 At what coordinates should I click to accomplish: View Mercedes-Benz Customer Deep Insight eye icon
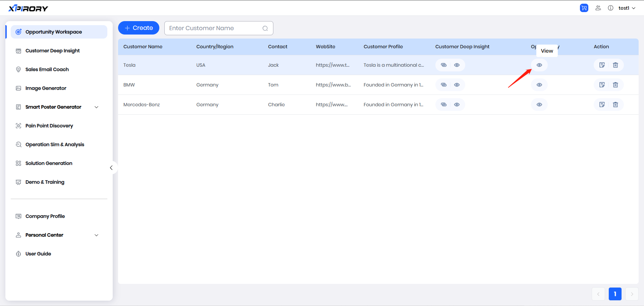click(457, 105)
